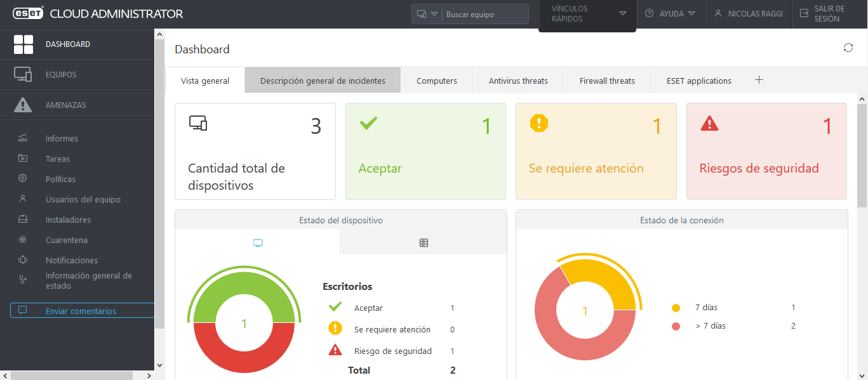
Task: Switch to the Antivirus threats tab
Action: click(518, 81)
